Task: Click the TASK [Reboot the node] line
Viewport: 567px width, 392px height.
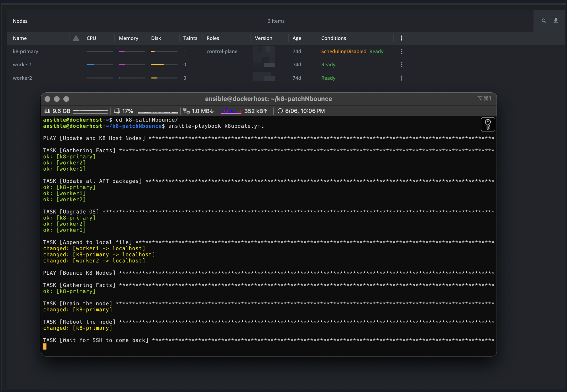Action: point(268,322)
